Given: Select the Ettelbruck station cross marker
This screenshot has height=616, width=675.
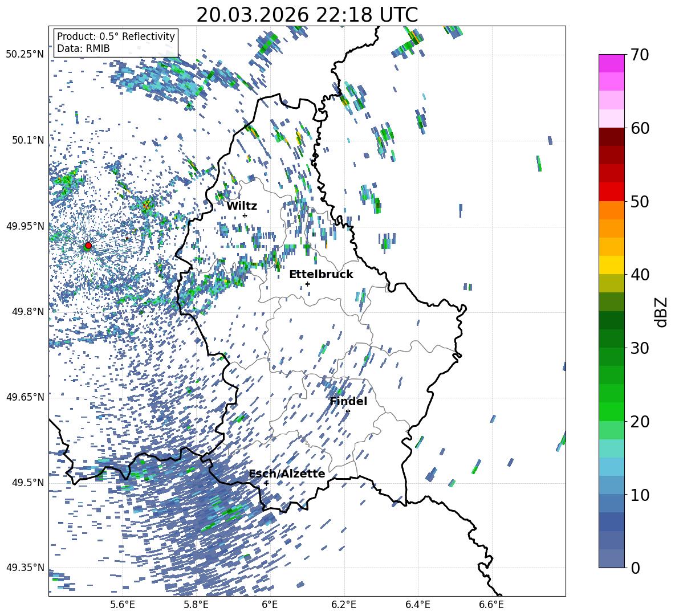Looking at the screenshot, I should [307, 284].
